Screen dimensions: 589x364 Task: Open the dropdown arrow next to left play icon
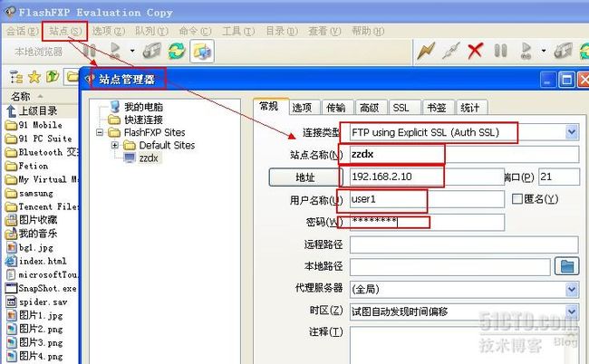coord(132,51)
